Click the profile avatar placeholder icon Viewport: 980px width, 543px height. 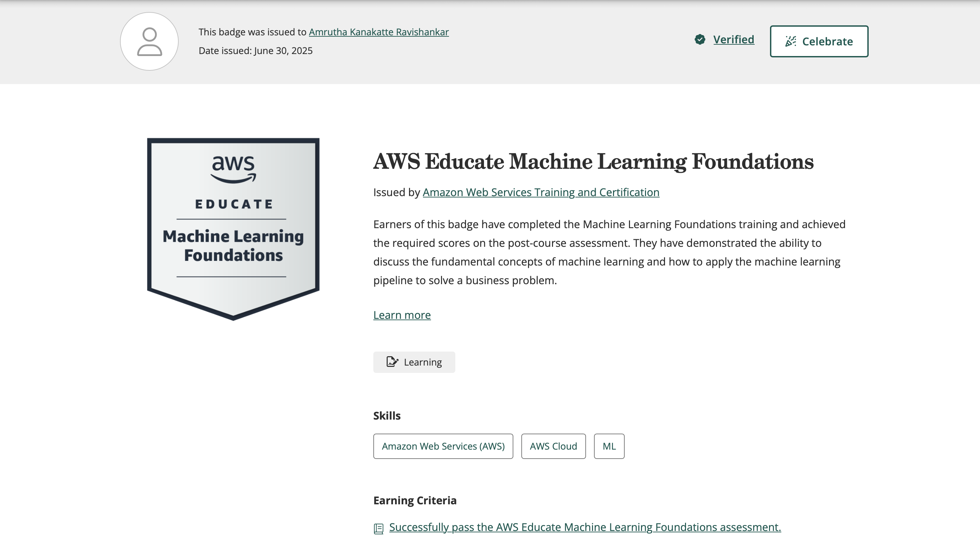point(149,41)
